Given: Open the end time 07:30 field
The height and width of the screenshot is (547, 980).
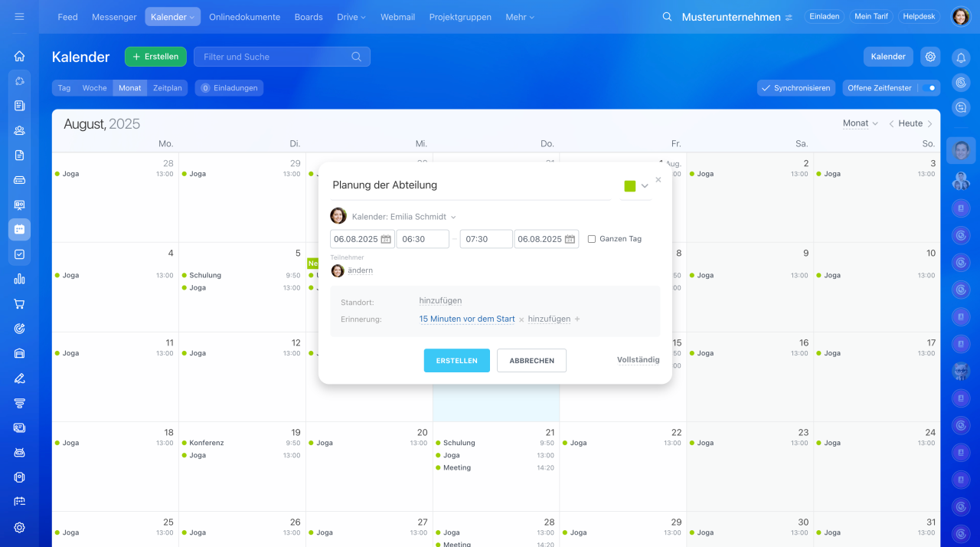Looking at the screenshot, I should pyautogui.click(x=486, y=239).
